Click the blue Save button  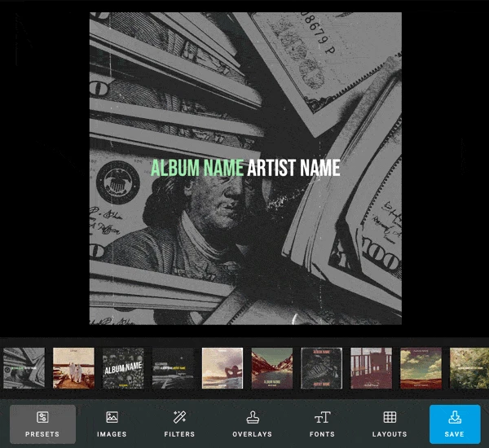click(454, 424)
